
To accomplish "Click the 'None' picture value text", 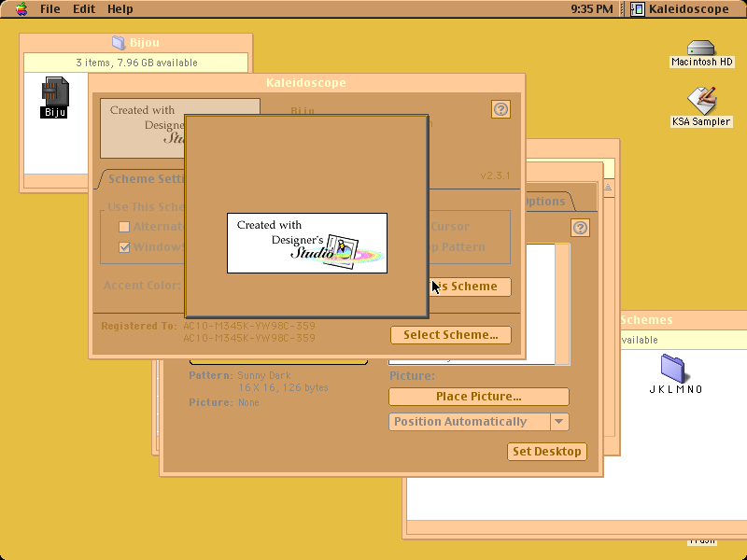I will click(248, 403).
